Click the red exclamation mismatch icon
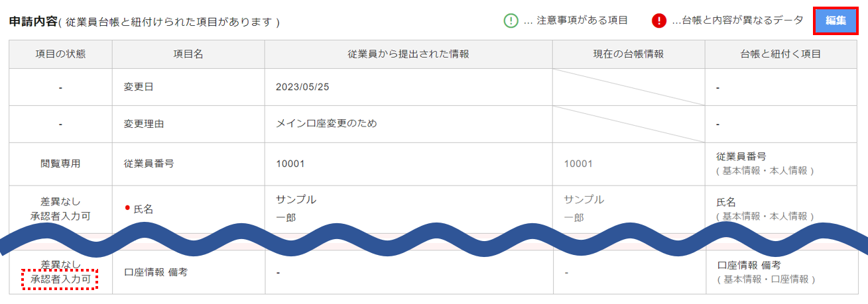Screen dimensions: 868x304 coord(659,21)
